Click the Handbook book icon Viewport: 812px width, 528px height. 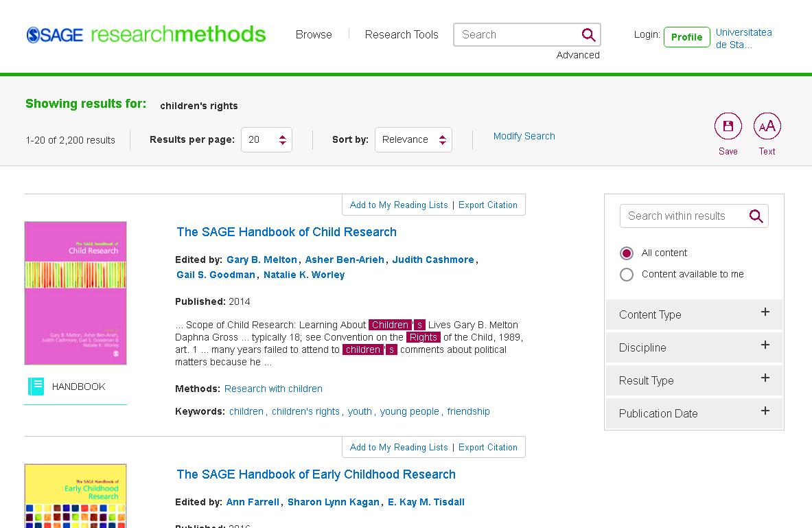(36, 387)
